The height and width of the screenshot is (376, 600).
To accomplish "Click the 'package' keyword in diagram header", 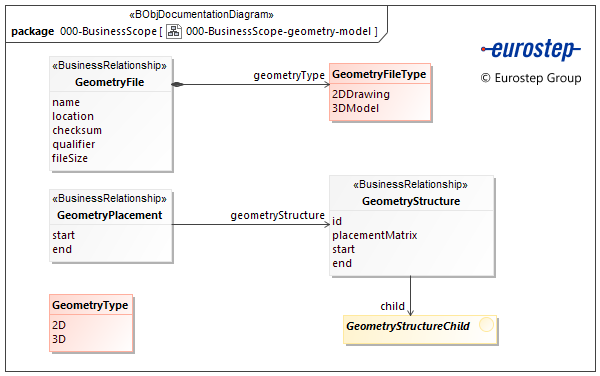I will pos(33,31).
